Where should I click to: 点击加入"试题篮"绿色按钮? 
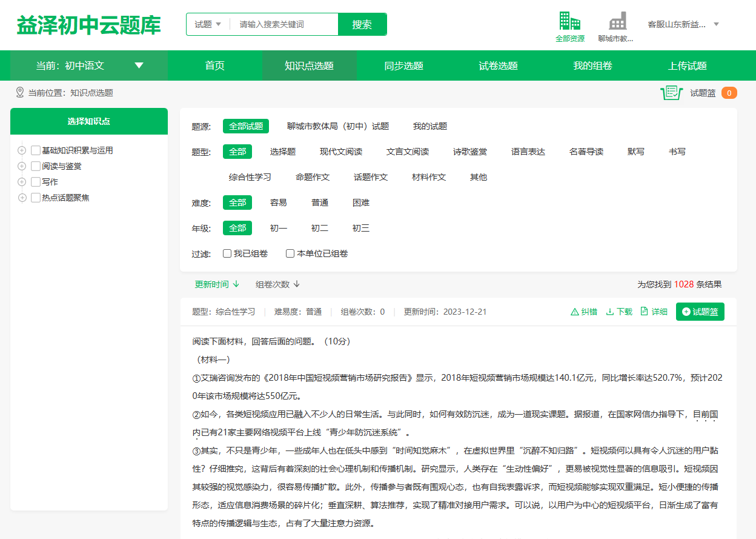700,311
